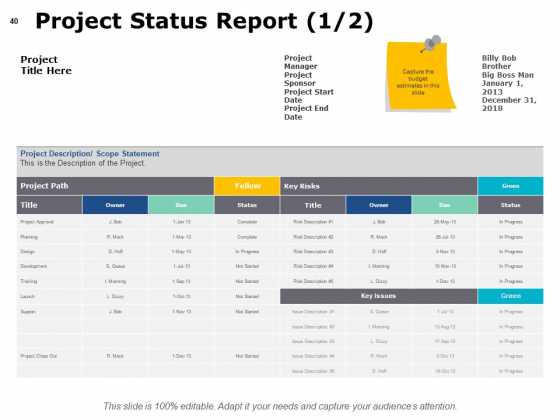Image resolution: width=560 pixels, height=420 pixels.
Task: Select 'Complete' status in the Project Approval row
Action: (x=247, y=222)
